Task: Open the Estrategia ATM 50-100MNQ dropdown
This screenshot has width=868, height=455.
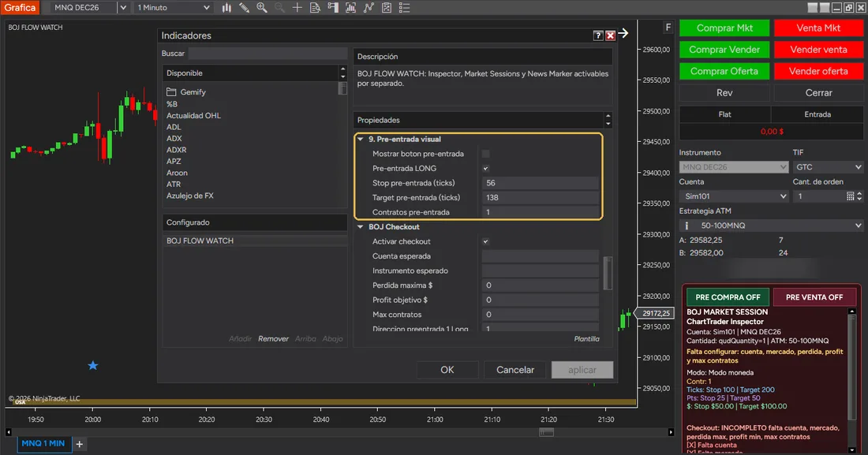Action: 771,226
